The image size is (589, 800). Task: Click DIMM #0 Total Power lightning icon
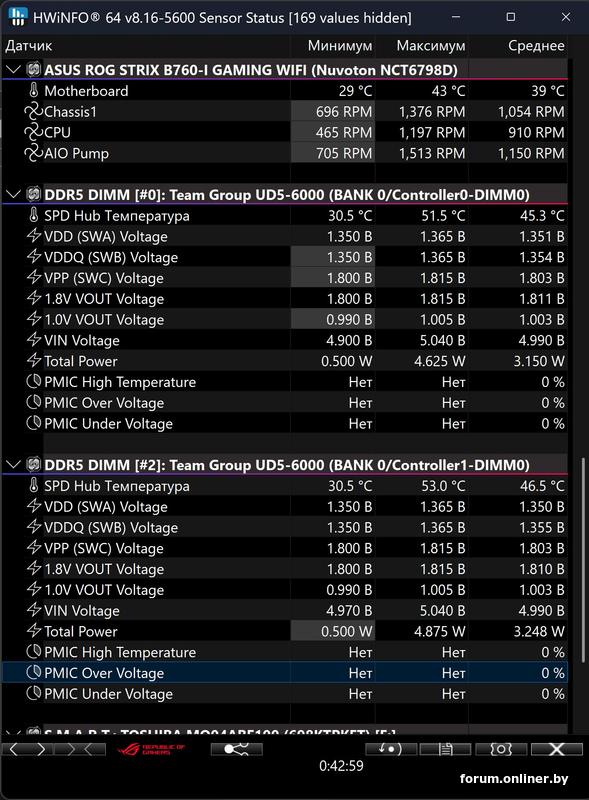(x=34, y=361)
